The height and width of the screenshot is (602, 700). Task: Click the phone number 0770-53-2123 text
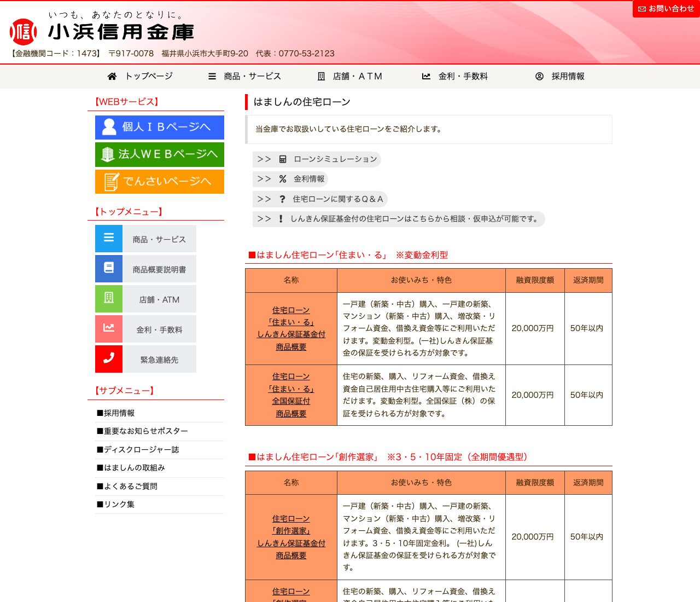pos(306,54)
